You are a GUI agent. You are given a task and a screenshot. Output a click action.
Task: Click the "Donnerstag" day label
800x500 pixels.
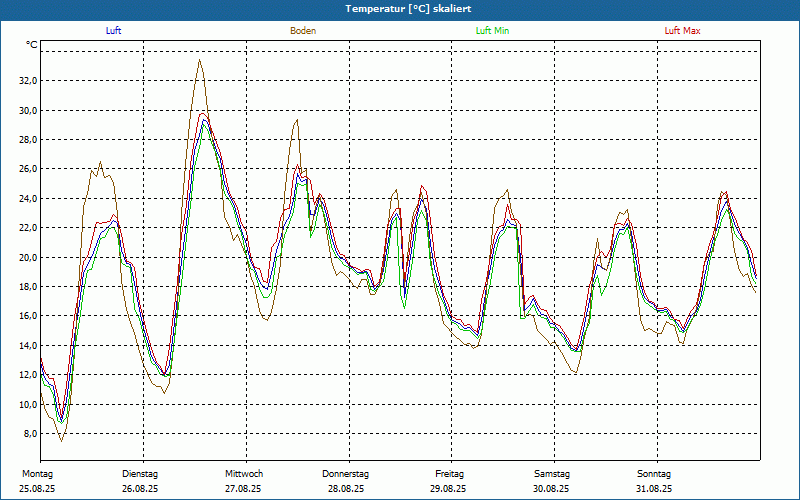pos(346,473)
